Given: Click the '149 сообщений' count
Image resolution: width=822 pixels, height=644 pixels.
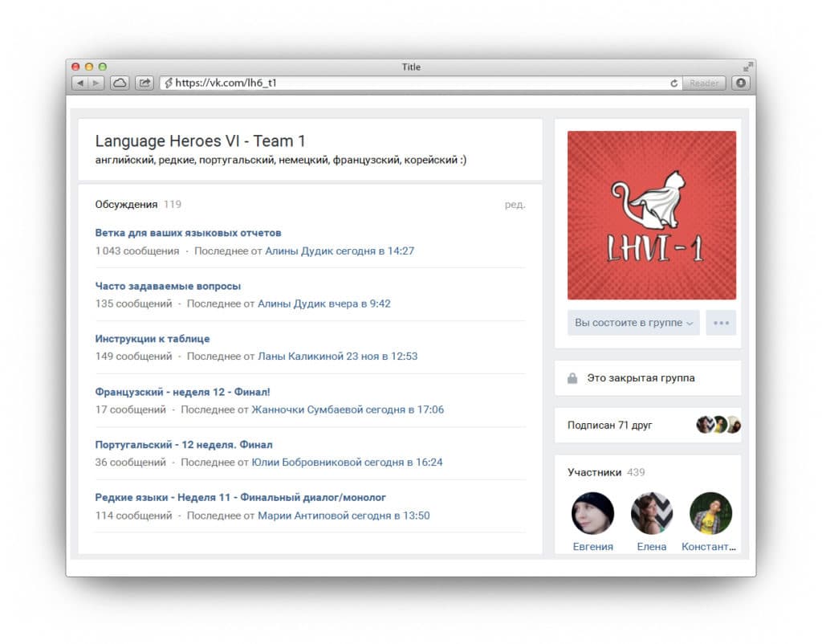Looking at the screenshot, I should 134,356.
